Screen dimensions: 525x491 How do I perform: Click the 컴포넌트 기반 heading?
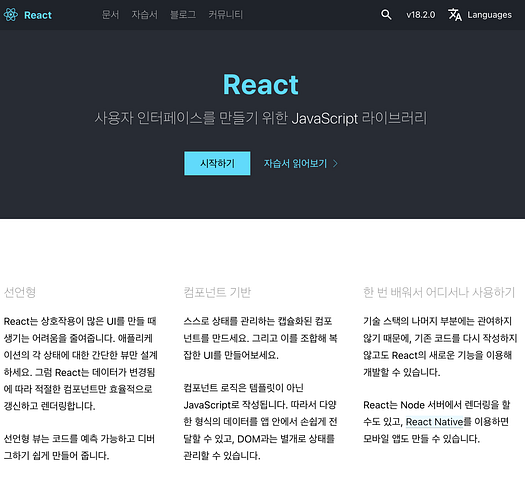[x=217, y=292]
